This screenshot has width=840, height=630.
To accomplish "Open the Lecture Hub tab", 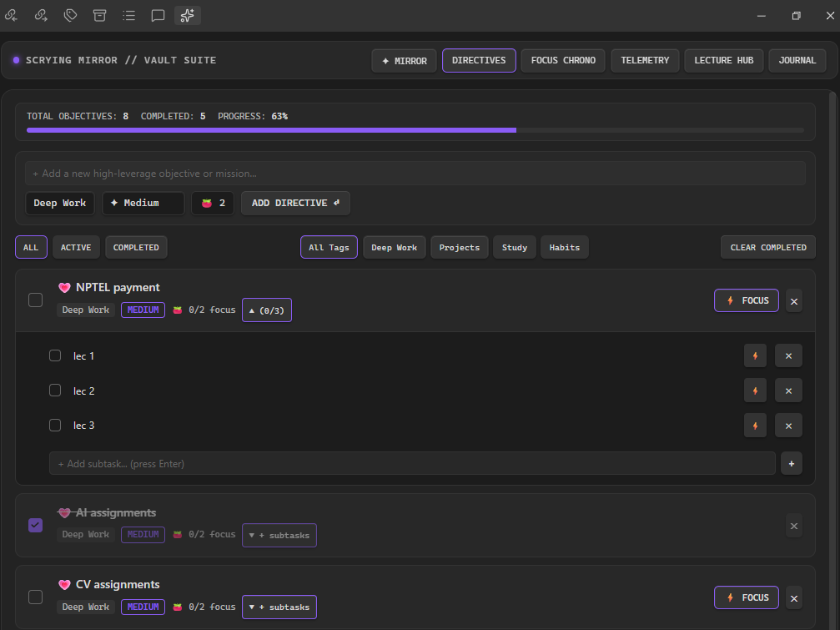I will tap(724, 61).
